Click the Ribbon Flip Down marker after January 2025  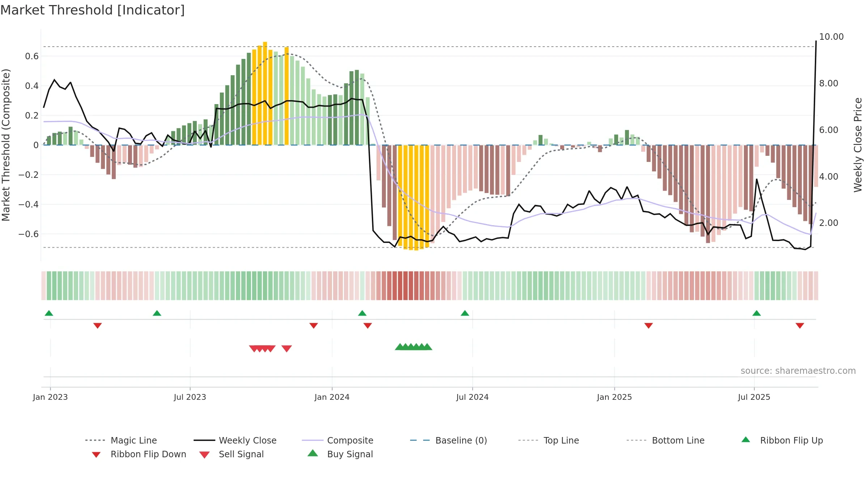coord(648,326)
